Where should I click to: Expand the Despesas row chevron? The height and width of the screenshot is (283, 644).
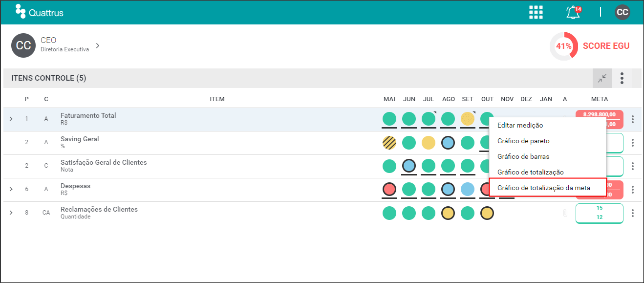[11, 189]
